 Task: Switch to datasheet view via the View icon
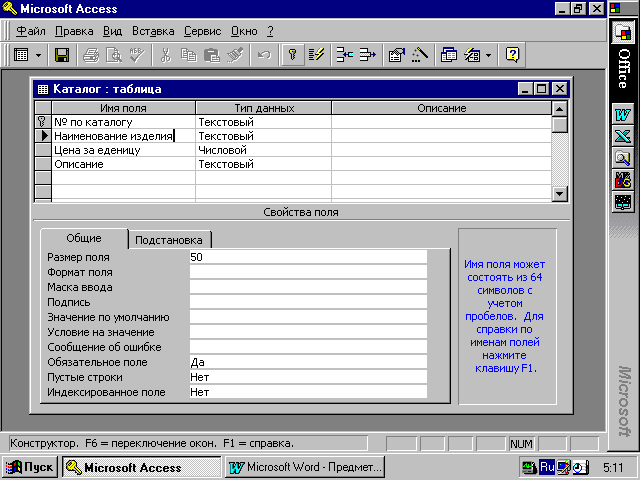[x=21, y=55]
